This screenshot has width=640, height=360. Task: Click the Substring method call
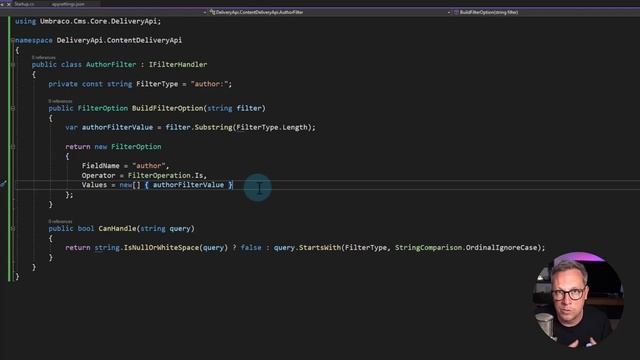[x=213, y=127]
